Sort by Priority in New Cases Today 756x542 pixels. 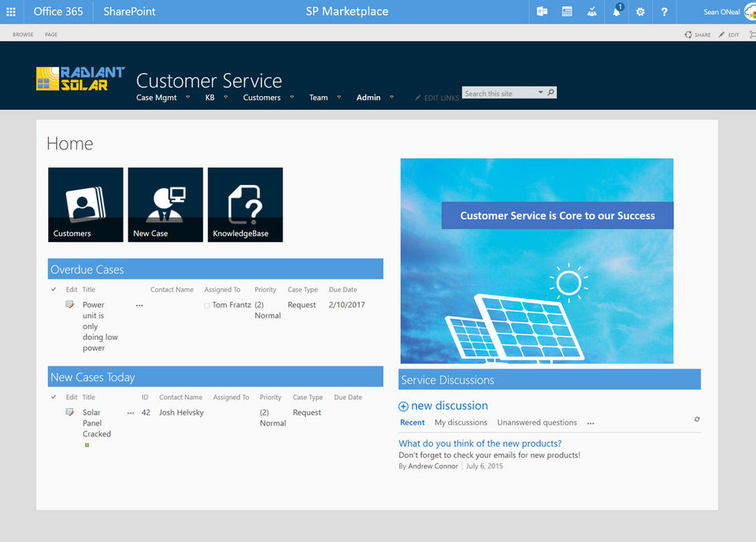click(270, 397)
